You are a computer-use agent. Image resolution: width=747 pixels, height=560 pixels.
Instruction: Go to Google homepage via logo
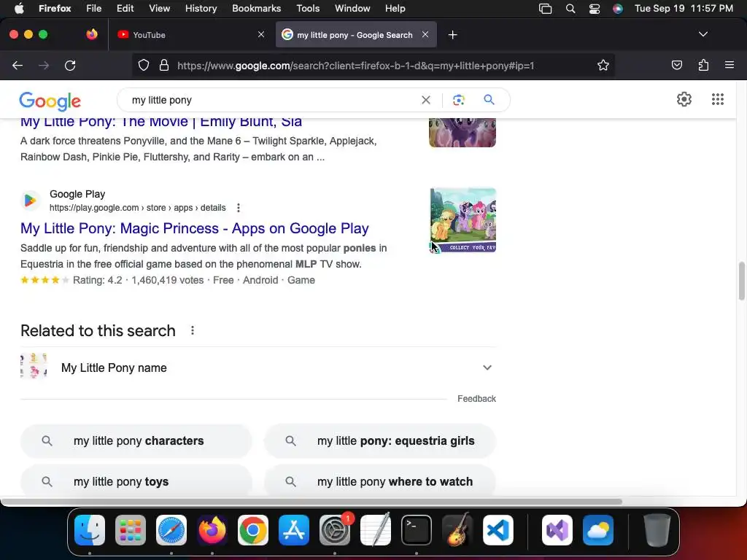point(50,101)
